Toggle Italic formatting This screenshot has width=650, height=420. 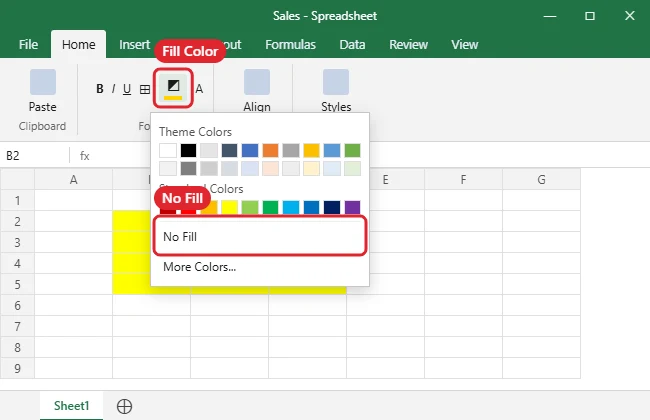(x=113, y=89)
